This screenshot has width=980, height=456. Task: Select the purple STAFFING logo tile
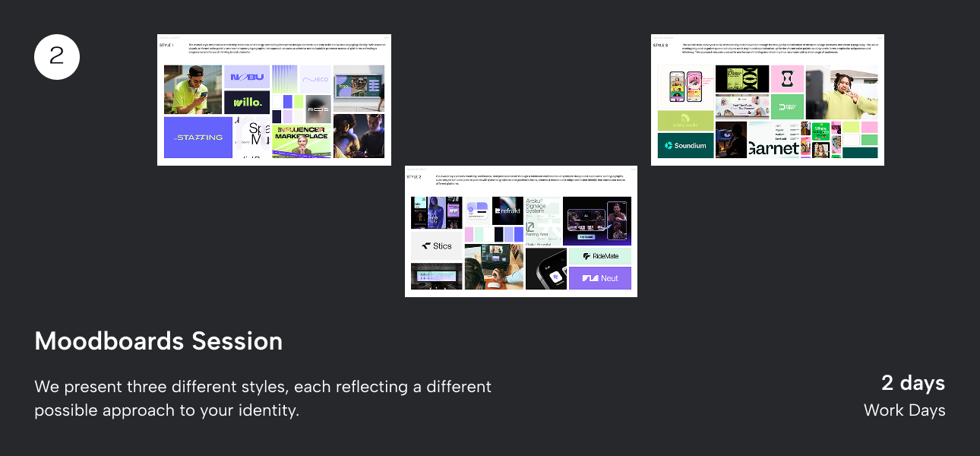[198, 137]
